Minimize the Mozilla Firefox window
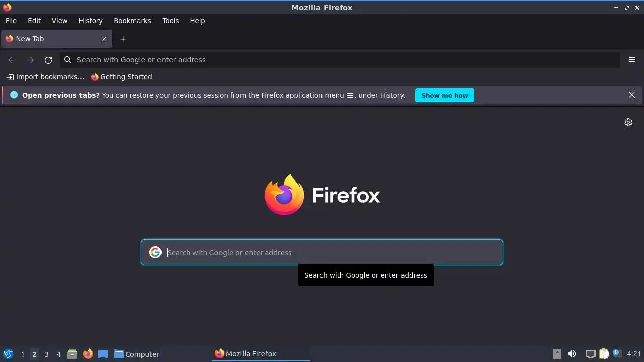The width and height of the screenshot is (644, 362). (616, 8)
